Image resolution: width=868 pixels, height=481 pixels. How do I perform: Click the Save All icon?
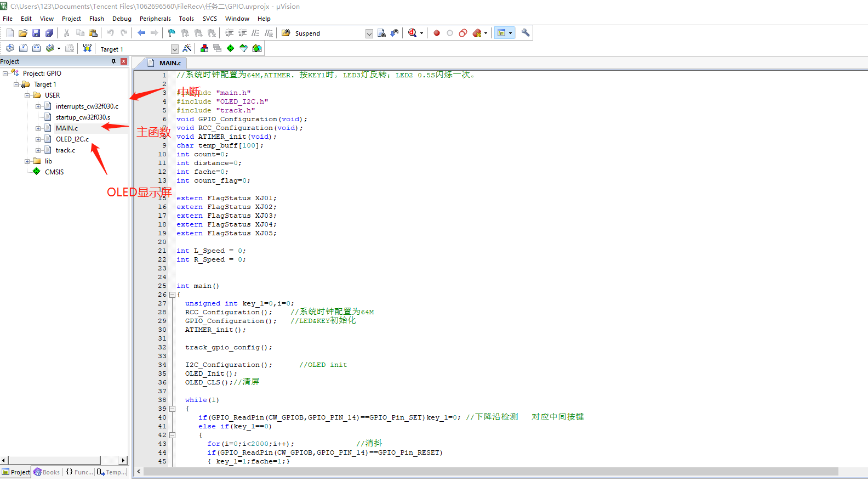tap(49, 33)
